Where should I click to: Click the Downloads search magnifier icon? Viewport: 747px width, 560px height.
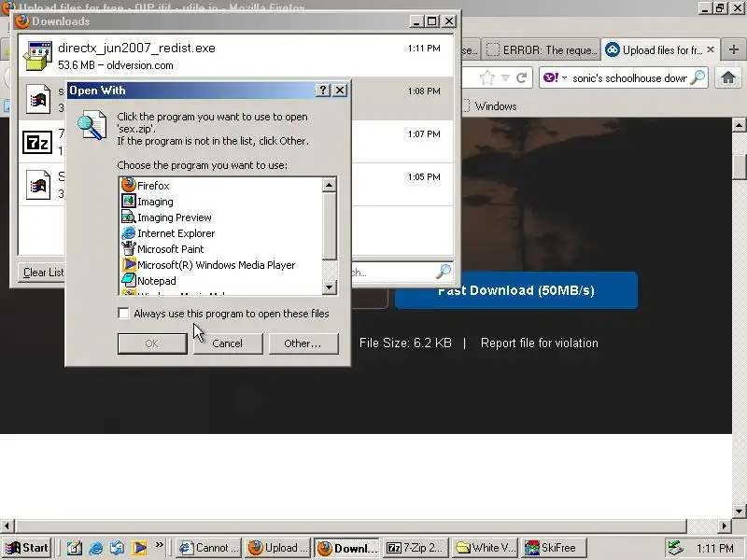coord(443,272)
